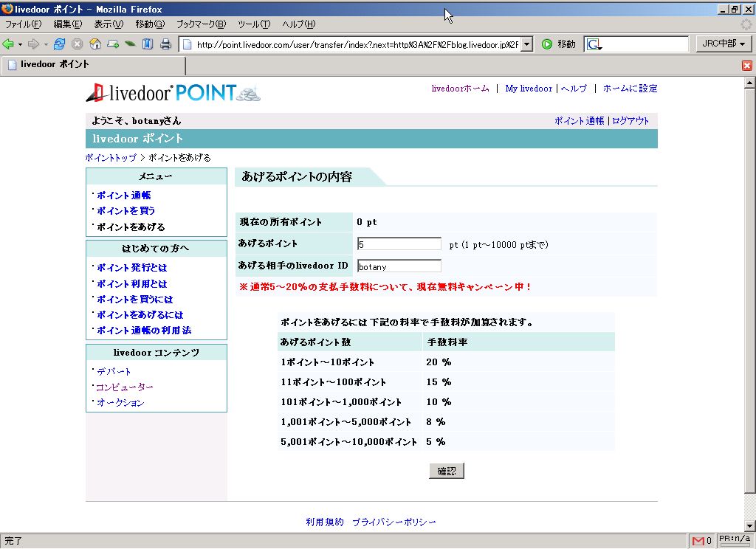Open the デパート content link

(x=114, y=371)
